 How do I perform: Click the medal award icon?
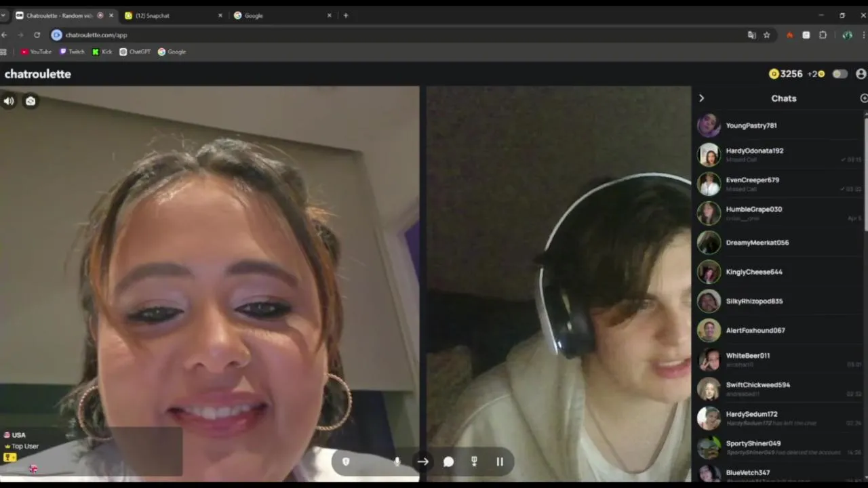(x=474, y=462)
